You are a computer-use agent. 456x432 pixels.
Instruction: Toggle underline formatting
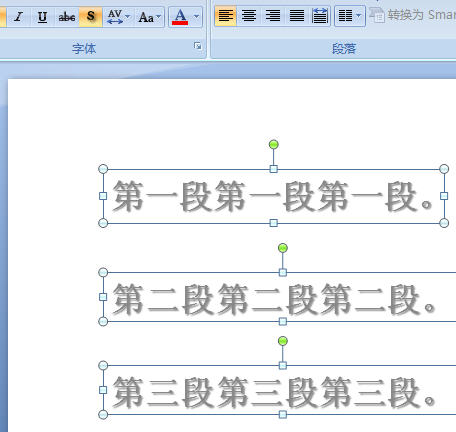tap(42, 16)
